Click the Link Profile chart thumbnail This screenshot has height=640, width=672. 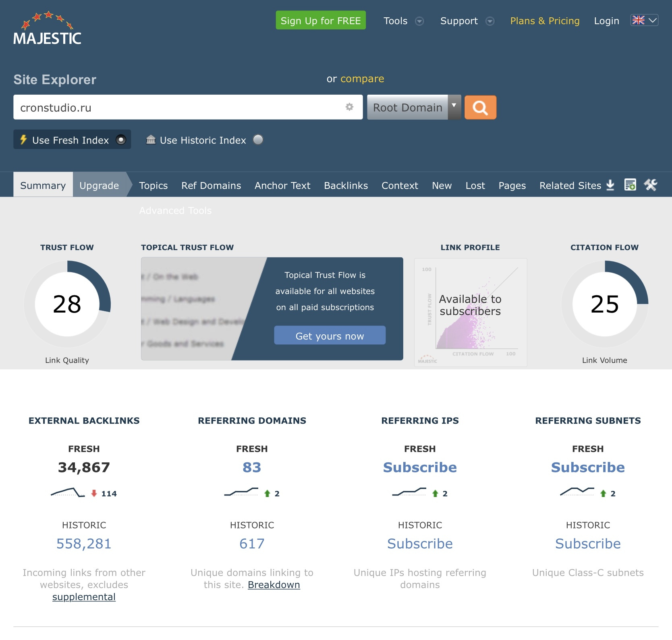(x=471, y=313)
